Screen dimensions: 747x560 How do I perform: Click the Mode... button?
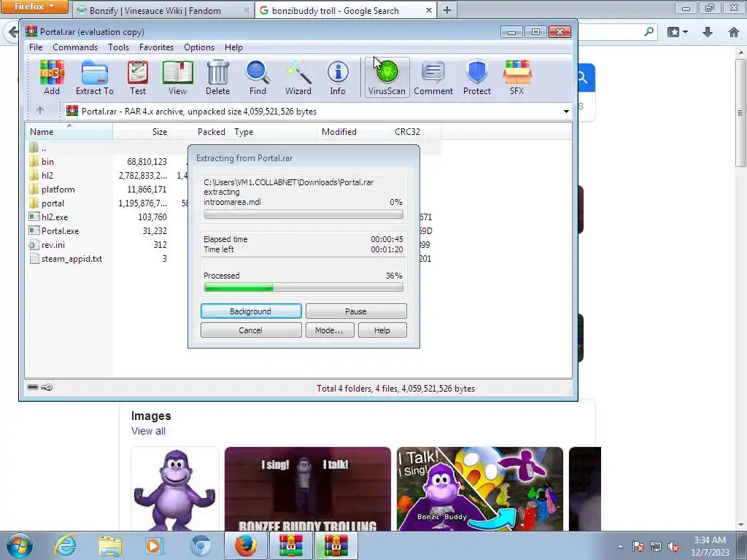[329, 330]
